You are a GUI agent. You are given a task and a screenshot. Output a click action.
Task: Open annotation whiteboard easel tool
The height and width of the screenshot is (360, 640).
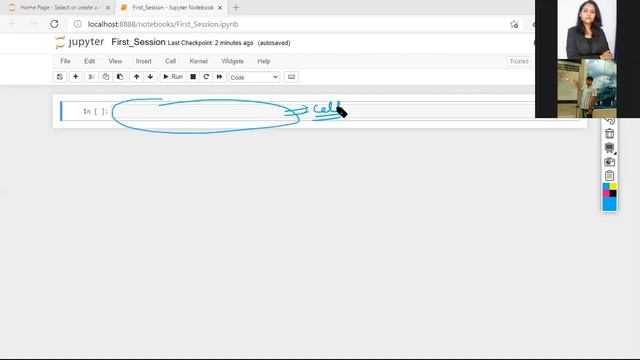(x=609, y=147)
